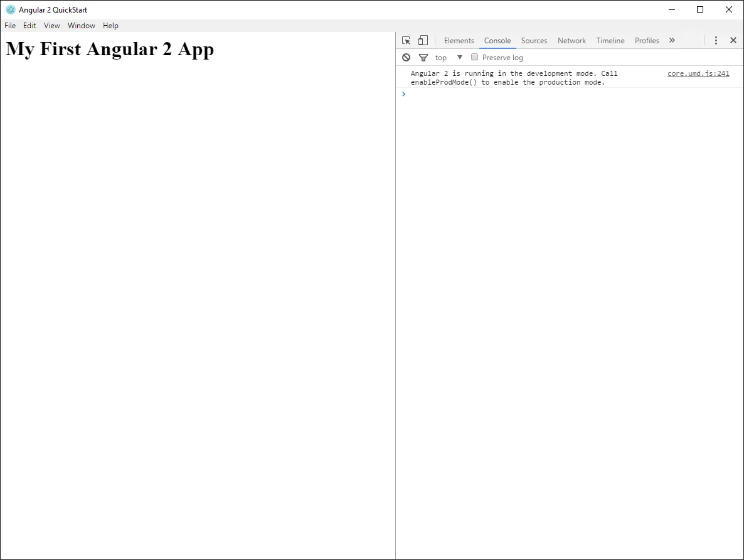This screenshot has width=744, height=560.
Task: Select the Console tab
Action: click(497, 41)
